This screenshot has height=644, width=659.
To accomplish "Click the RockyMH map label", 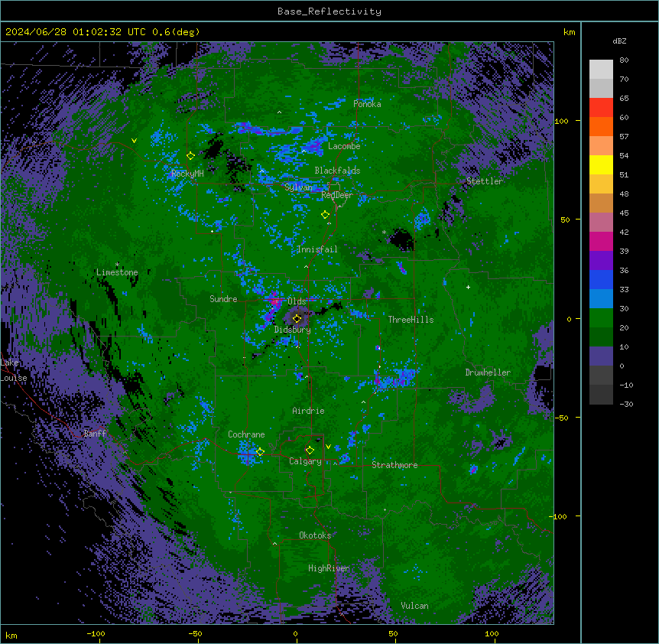I will (187, 174).
